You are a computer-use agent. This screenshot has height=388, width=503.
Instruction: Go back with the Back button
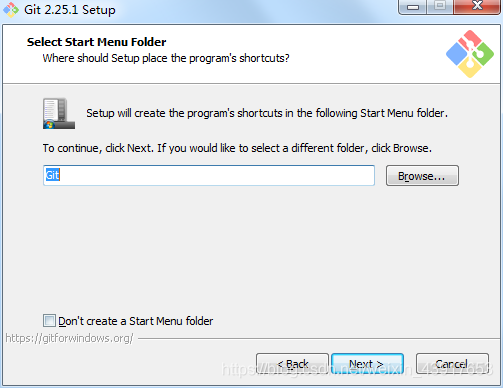click(x=292, y=364)
